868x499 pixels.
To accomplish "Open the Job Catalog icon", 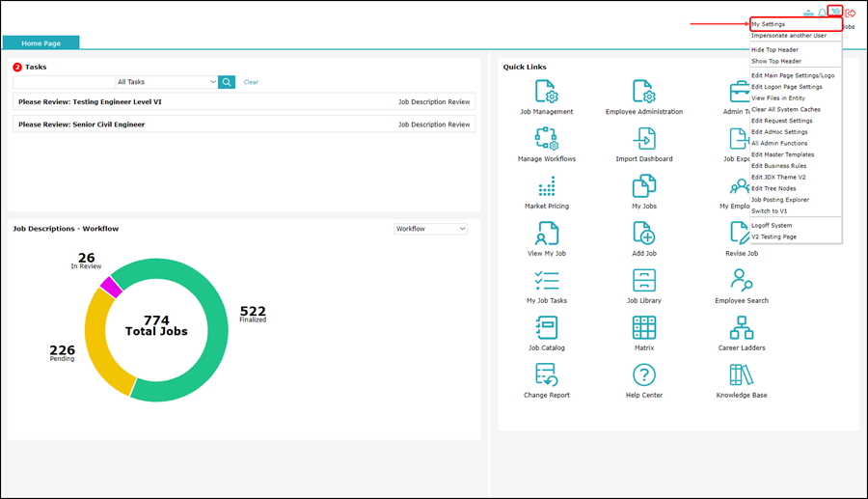I will pos(547,327).
